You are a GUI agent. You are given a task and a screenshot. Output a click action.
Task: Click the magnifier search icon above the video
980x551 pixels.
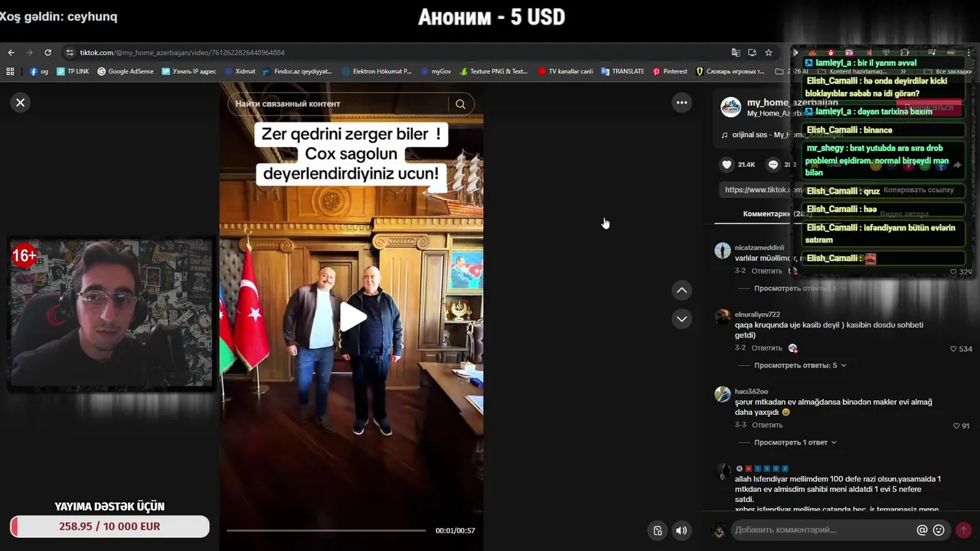click(x=460, y=104)
